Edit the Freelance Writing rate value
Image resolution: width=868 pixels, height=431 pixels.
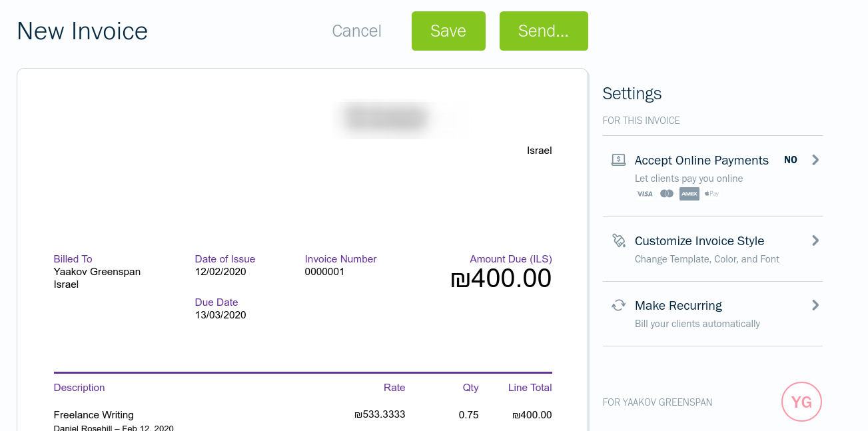click(380, 414)
